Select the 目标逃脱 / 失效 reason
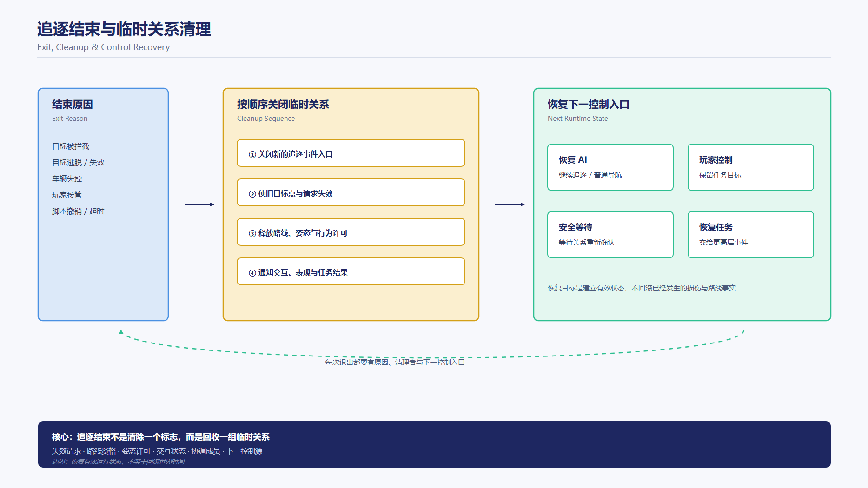The height and width of the screenshot is (488, 868). [78, 163]
